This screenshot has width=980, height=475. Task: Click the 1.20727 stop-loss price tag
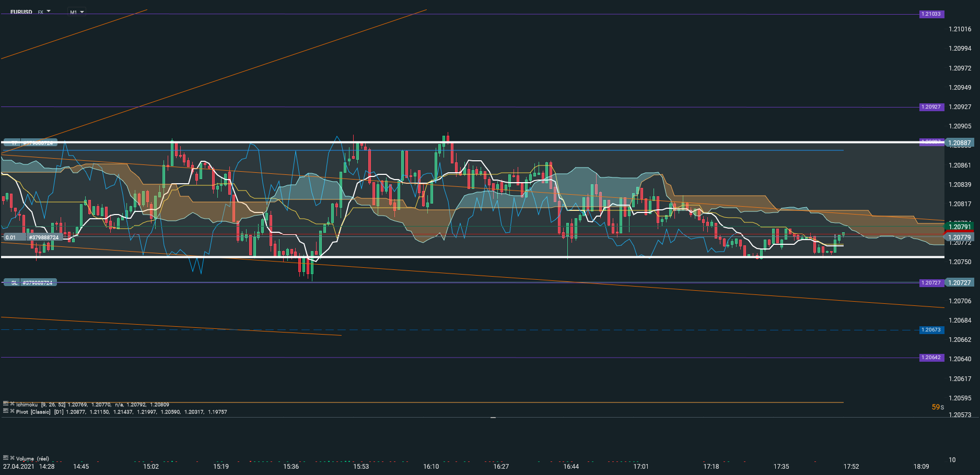[x=960, y=283]
